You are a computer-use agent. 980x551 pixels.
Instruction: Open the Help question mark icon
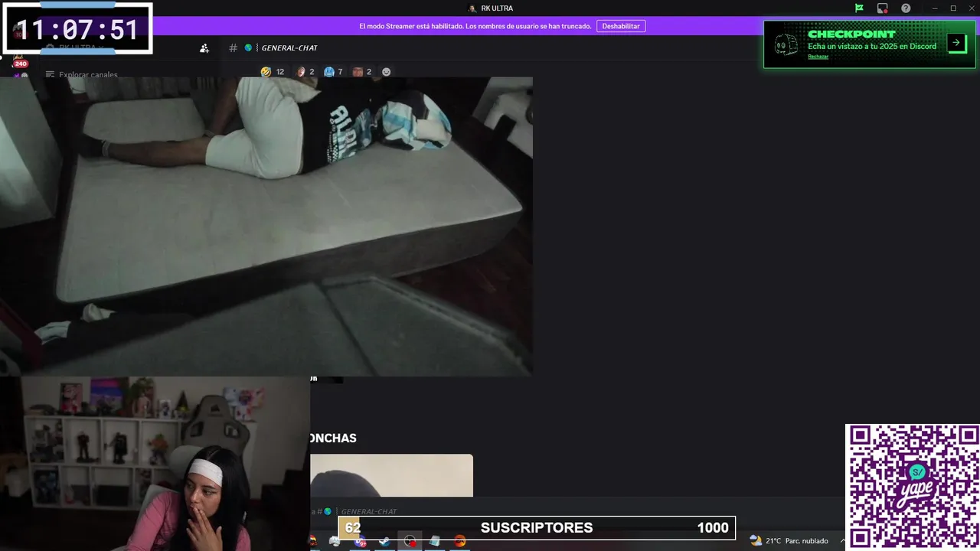tap(906, 8)
